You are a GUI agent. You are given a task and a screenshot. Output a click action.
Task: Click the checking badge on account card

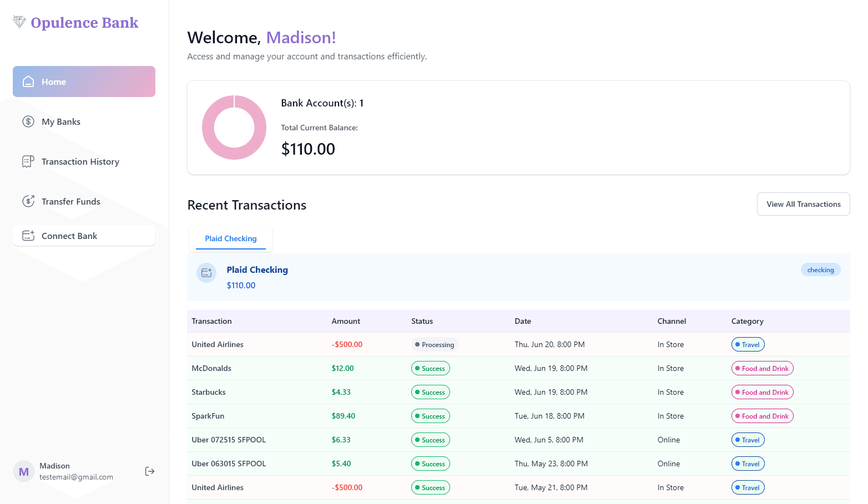pos(820,270)
